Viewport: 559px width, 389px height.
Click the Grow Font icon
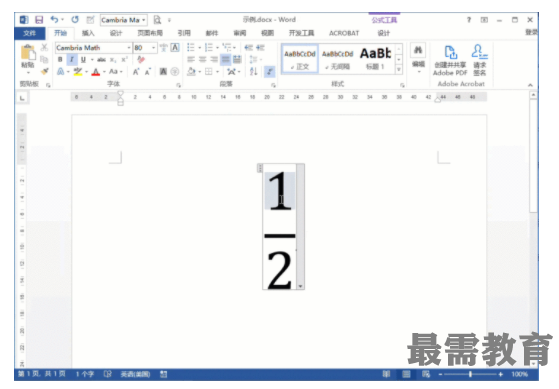click(136, 72)
